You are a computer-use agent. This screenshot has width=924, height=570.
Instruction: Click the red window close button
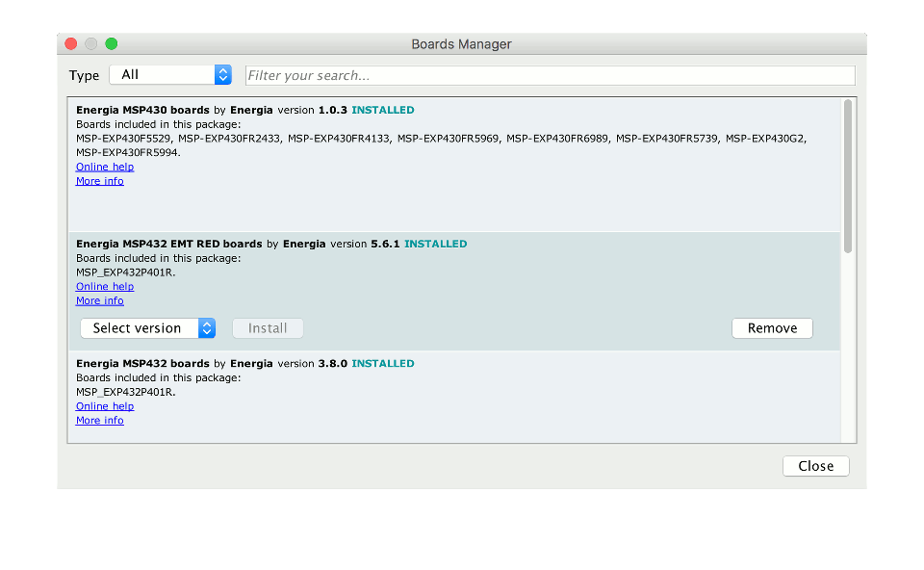click(x=71, y=43)
